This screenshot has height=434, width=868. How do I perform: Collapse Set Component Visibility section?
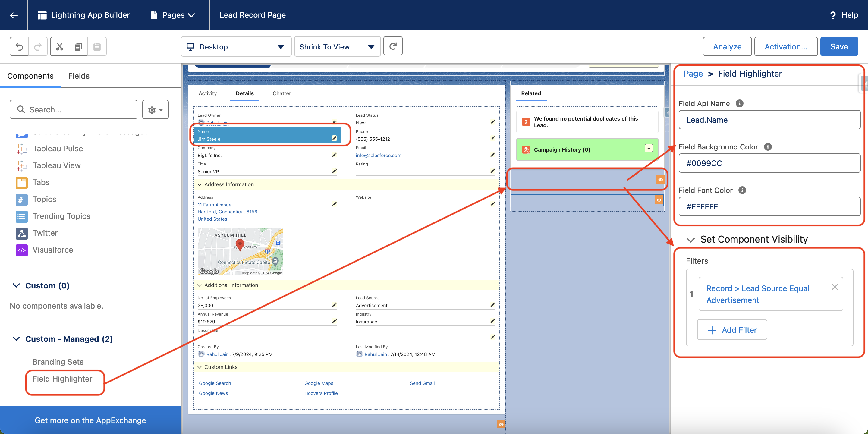(x=691, y=240)
